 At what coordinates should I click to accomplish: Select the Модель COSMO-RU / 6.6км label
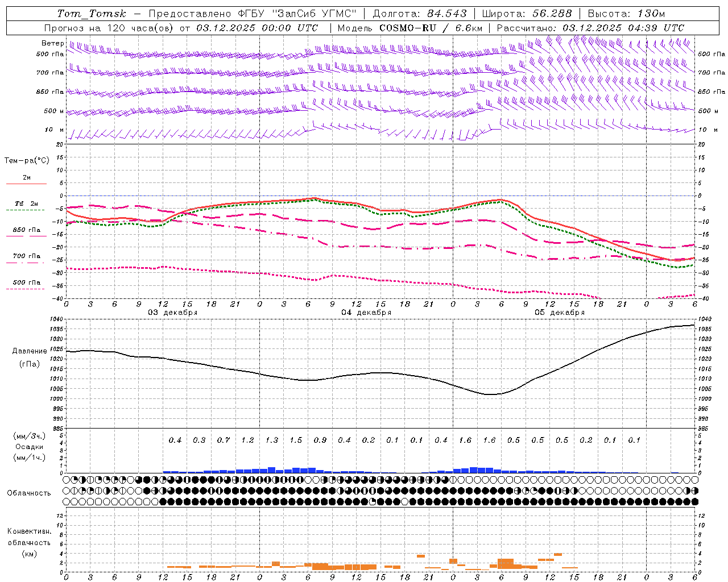pyautogui.click(x=410, y=28)
